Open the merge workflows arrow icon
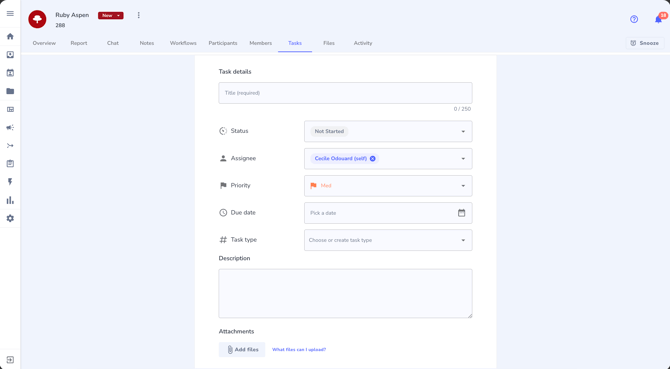Viewport: 670px width, 369px height. (x=10, y=146)
